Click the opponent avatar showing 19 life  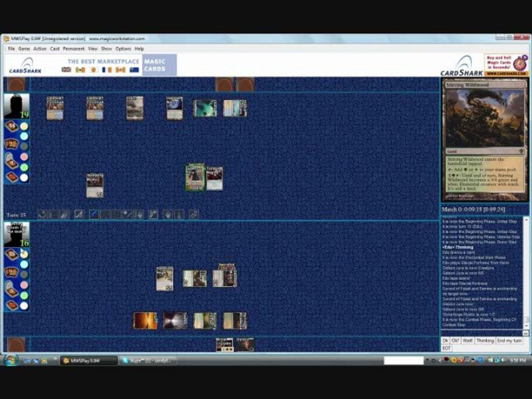pos(17,106)
